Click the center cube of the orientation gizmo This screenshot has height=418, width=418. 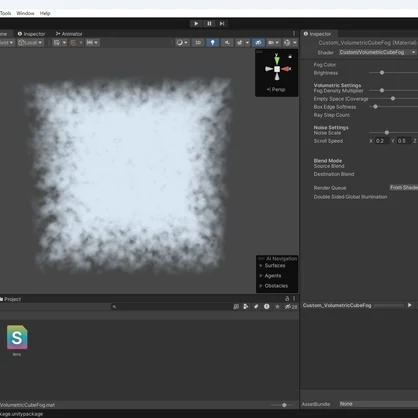pyautogui.click(x=277, y=69)
